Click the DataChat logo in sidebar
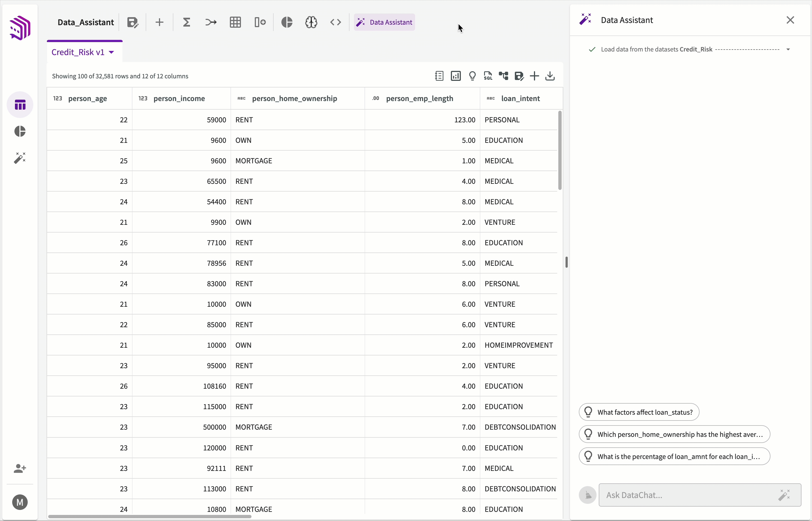This screenshot has width=812, height=521. (20, 28)
